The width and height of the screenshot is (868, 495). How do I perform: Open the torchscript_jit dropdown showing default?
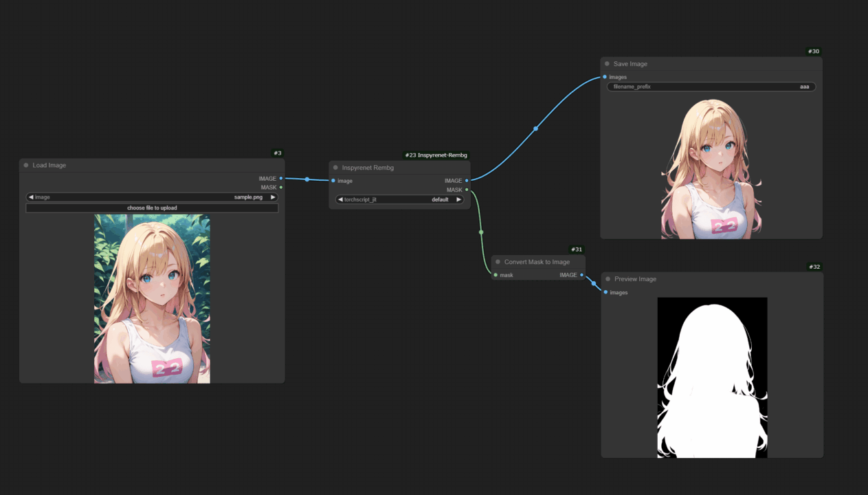click(x=399, y=199)
